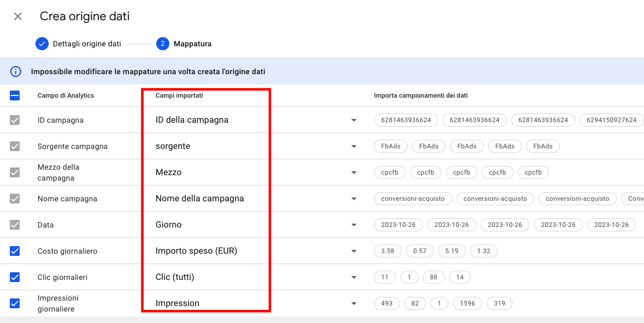Viewport: 644px width, 323px height.
Task: Click the Giorno imported field value
Action: point(168,225)
